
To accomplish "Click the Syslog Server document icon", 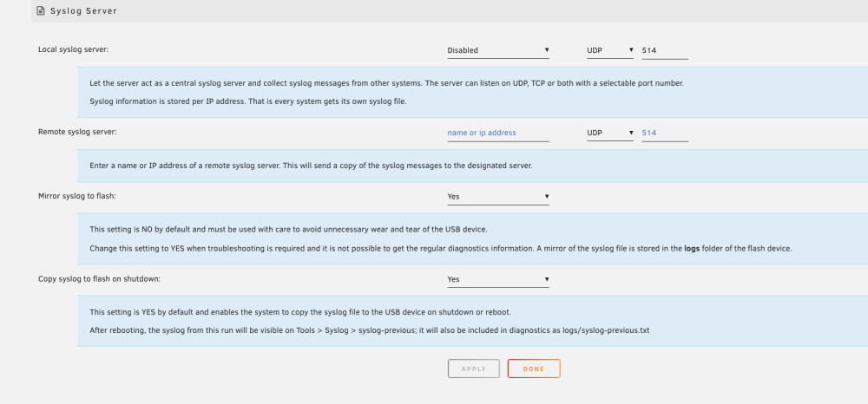I will tap(41, 10).
